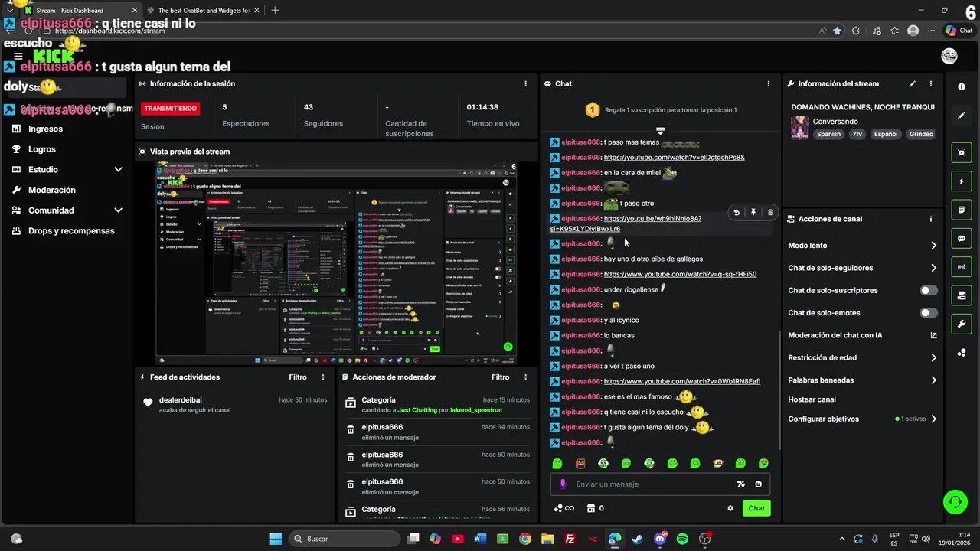Open Restricción de edad options
Viewport: 980px width, 551px height.
863,357
